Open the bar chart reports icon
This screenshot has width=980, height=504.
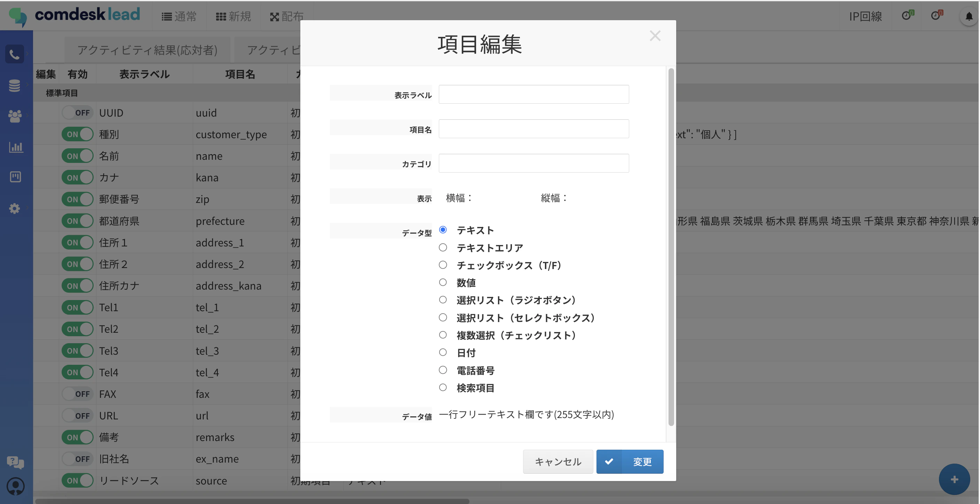point(16,147)
